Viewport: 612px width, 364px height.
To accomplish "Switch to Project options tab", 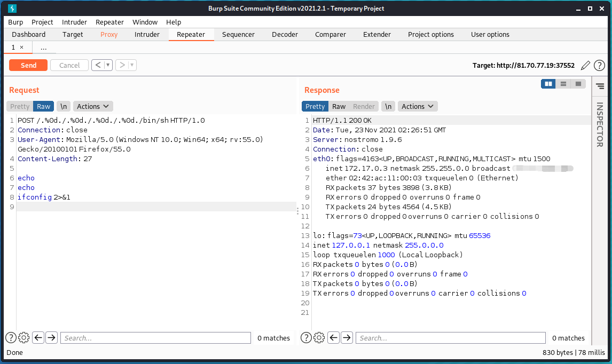I will tap(431, 34).
